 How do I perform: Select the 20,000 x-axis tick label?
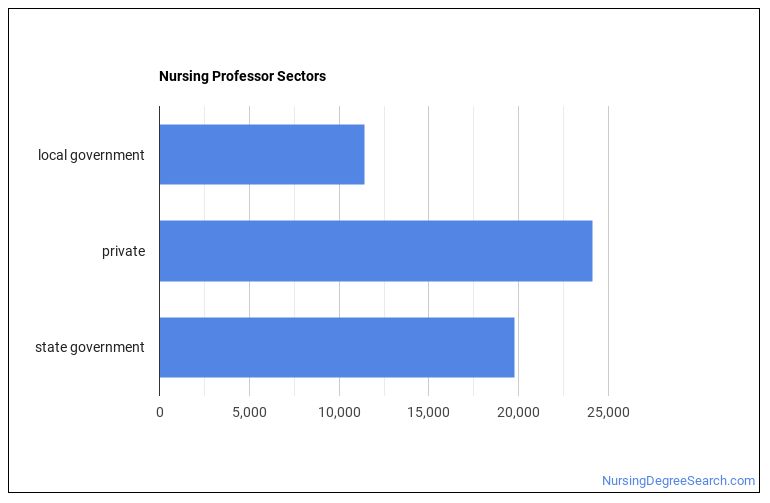tap(518, 412)
